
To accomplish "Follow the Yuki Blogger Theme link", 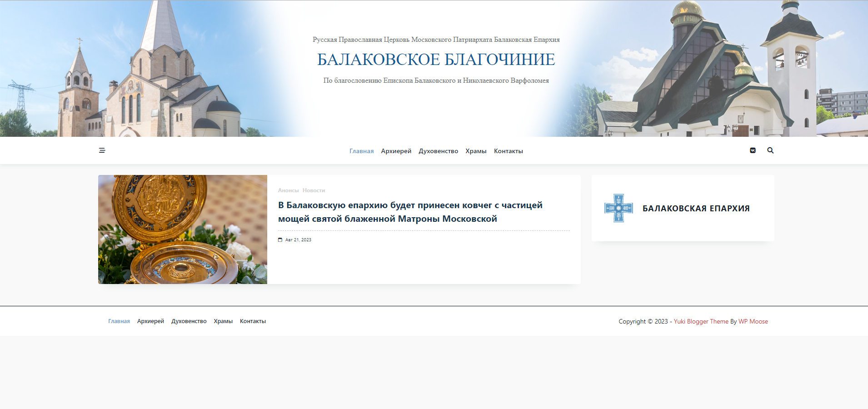I will point(701,321).
